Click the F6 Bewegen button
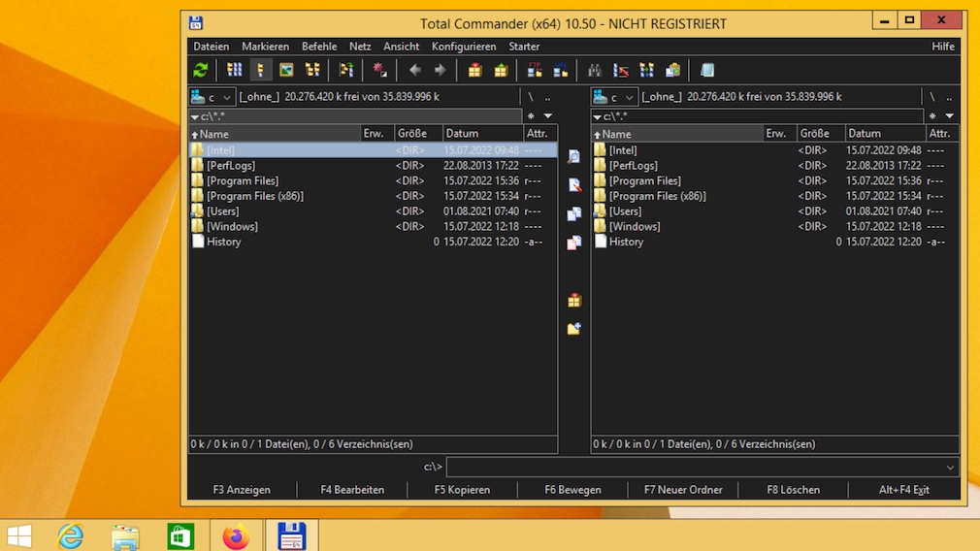Viewport: 980px width, 551px height. (573, 490)
